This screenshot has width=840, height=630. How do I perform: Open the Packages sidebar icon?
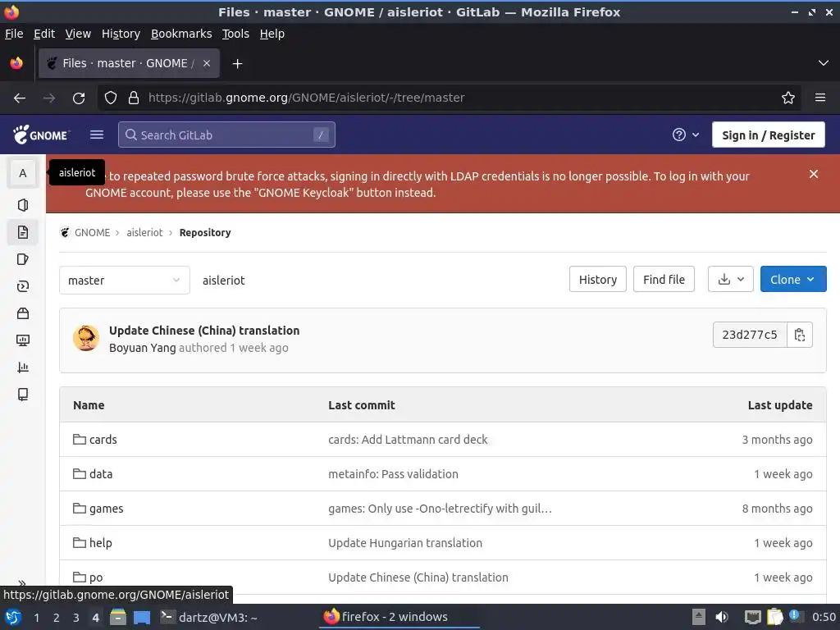(x=22, y=313)
